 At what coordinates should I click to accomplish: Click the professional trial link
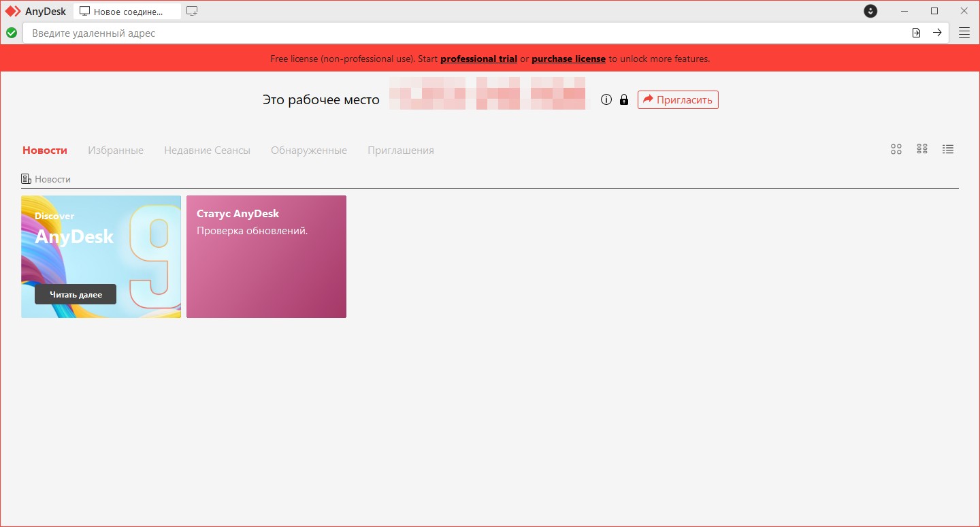pos(478,59)
